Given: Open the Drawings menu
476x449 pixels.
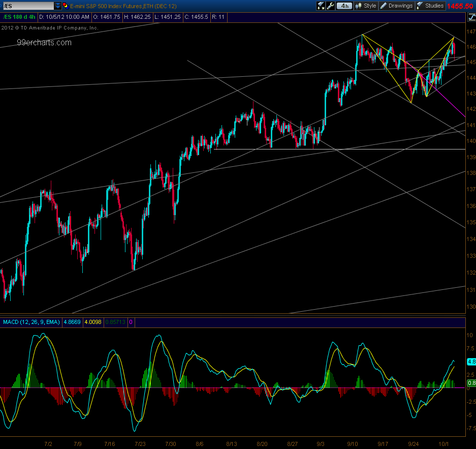Looking at the screenshot, I should (x=396, y=6).
